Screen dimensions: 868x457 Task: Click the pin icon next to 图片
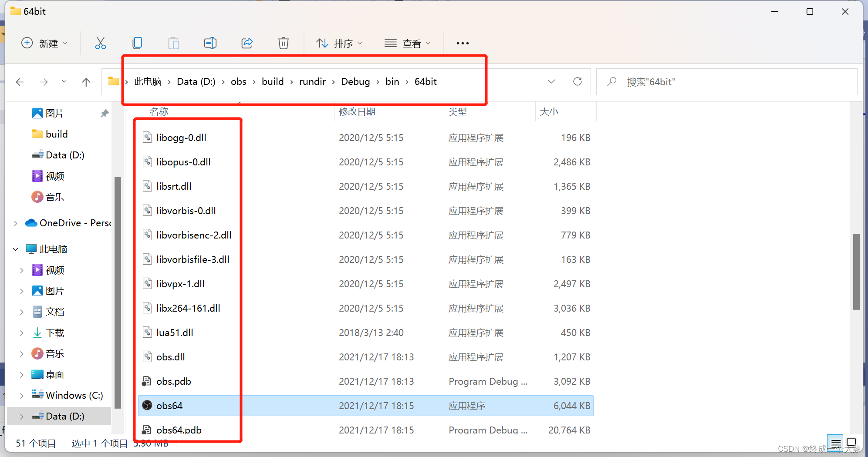[x=105, y=113]
